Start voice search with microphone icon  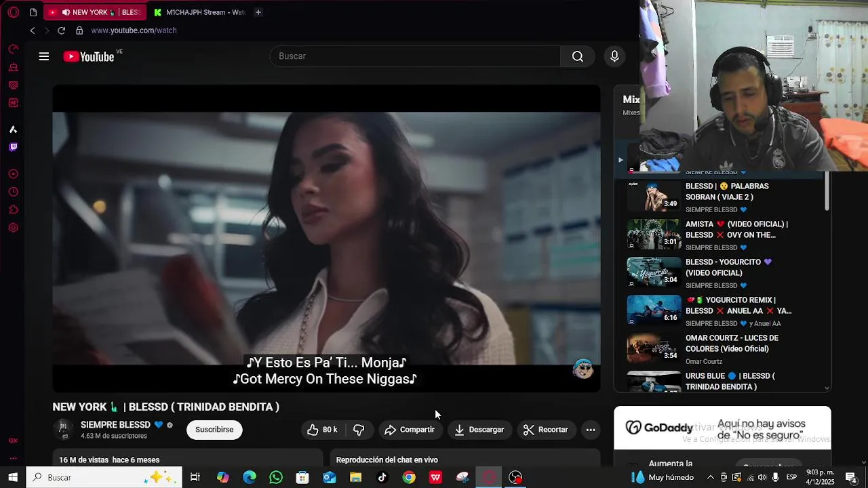614,56
